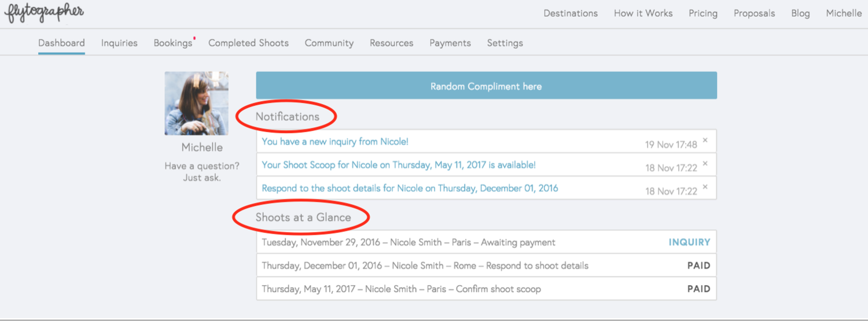Open the Michelle account menu

click(x=844, y=13)
